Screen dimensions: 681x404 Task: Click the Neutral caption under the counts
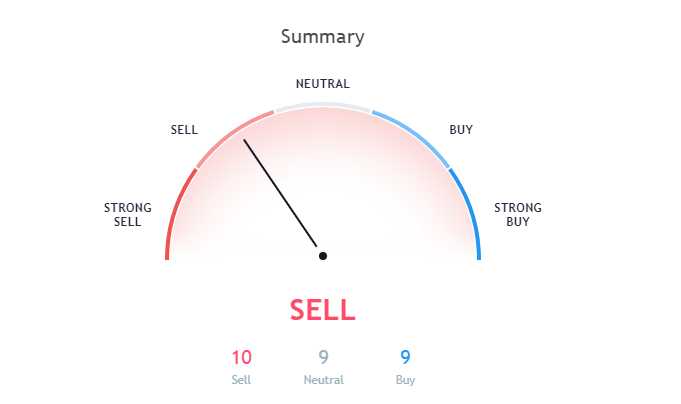pos(324,380)
